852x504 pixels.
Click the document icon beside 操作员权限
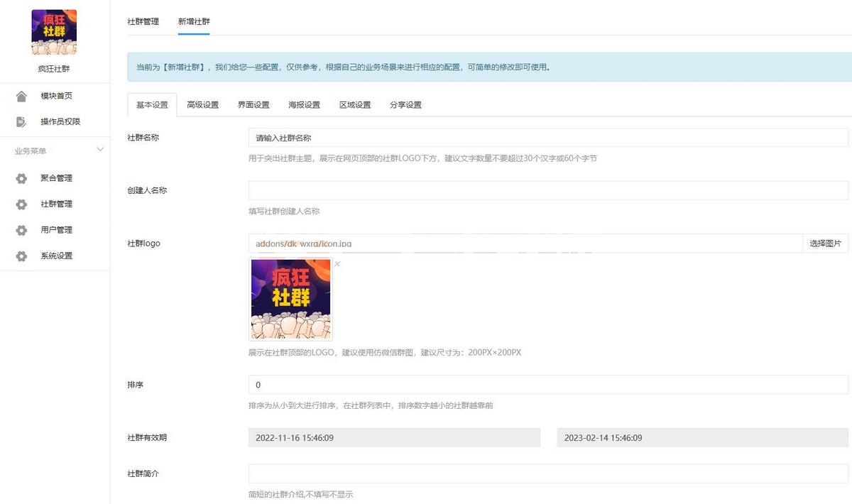tap(21, 121)
